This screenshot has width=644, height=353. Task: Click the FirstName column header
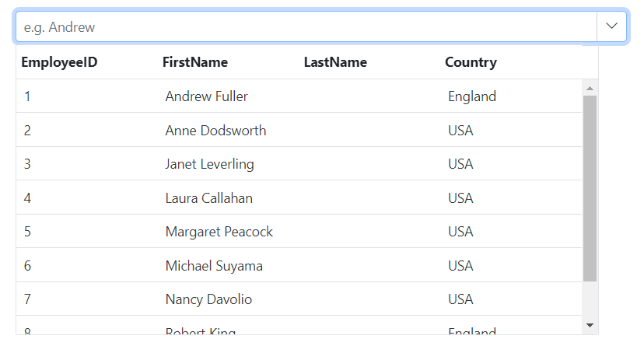pos(195,62)
